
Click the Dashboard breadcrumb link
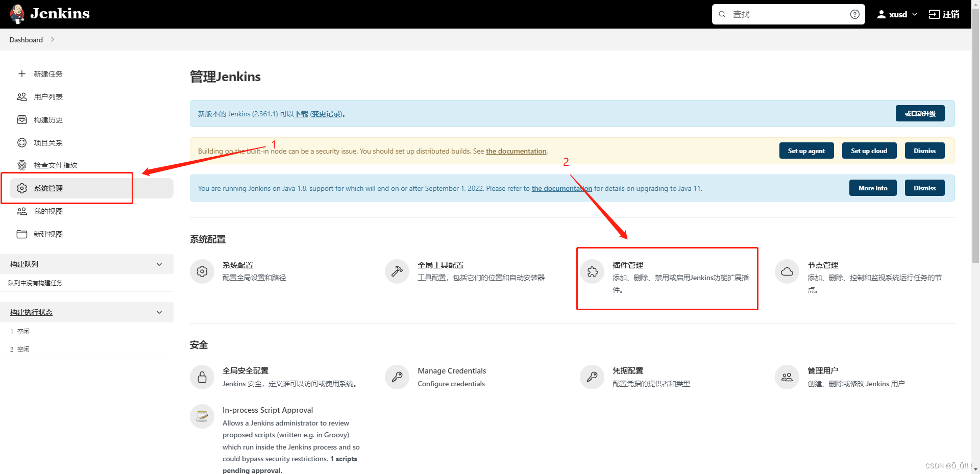point(26,40)
